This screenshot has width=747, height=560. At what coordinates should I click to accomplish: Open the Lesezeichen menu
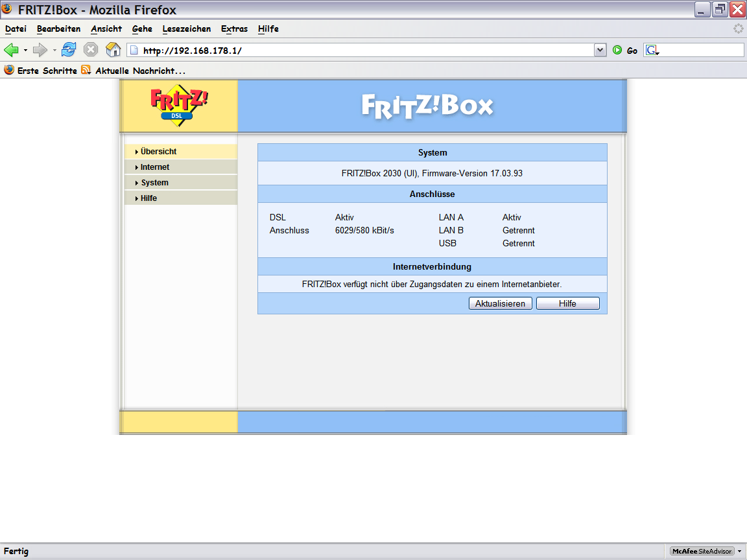(186, 29)
